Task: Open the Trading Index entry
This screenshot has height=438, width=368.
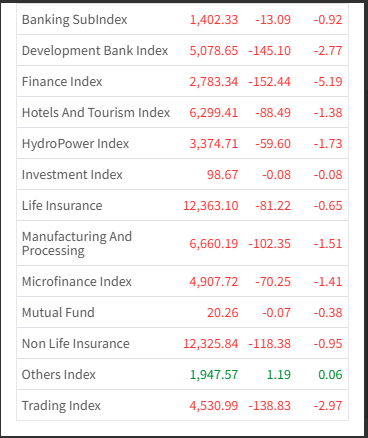Action: 61,406
